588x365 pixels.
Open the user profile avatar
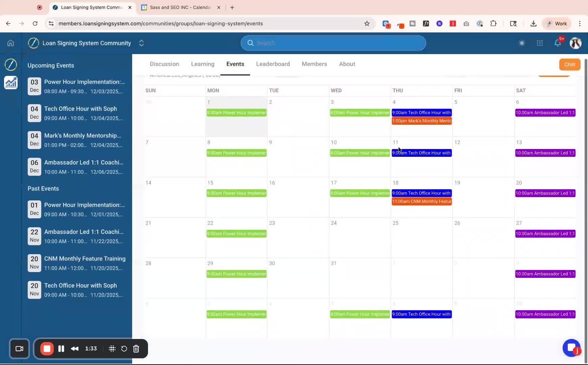[575, 43]
